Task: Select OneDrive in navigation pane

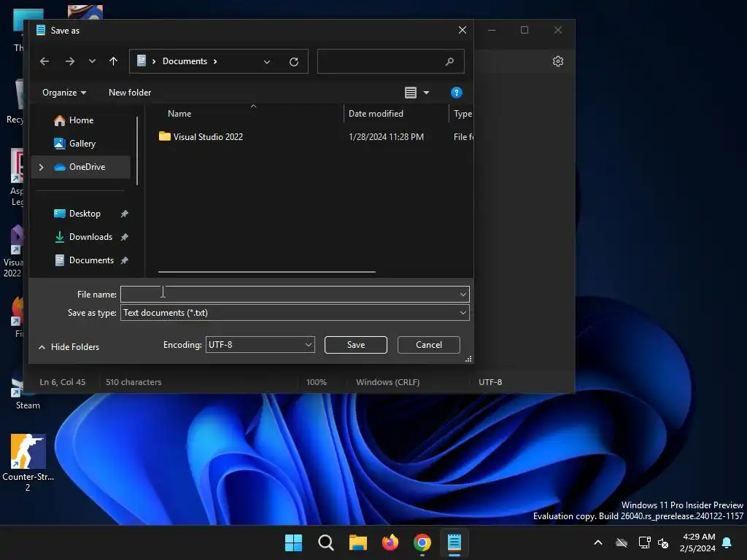Action: pos(80,167)
